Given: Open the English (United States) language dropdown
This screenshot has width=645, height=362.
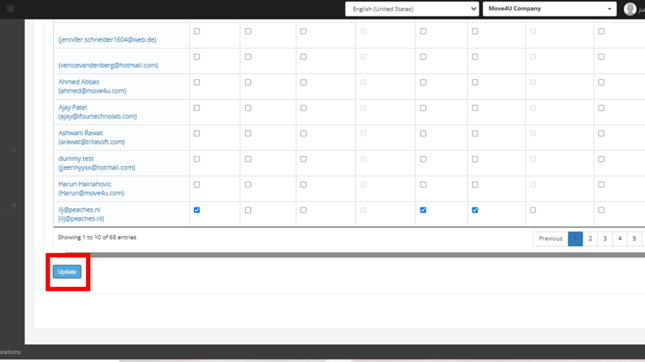Looking at the screenshot, I should coord(412,9).
